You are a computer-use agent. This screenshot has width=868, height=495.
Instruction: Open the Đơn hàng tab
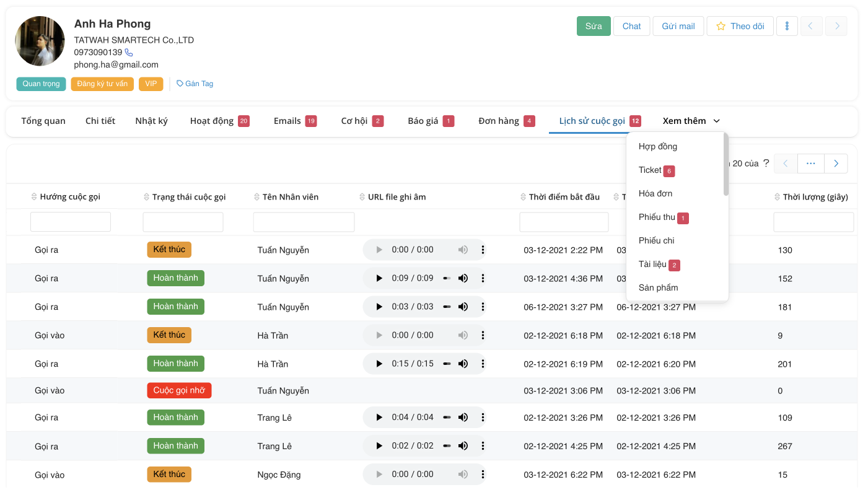[x=499, y=121]
